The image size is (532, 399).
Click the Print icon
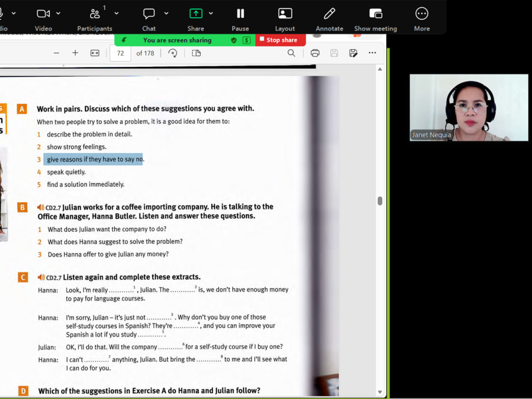(x=315, y=53)
